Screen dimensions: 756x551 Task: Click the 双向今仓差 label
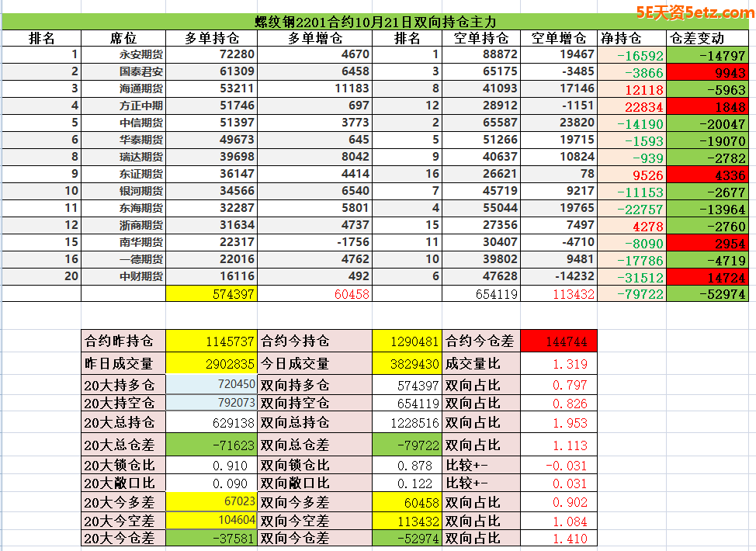point(315,538)
